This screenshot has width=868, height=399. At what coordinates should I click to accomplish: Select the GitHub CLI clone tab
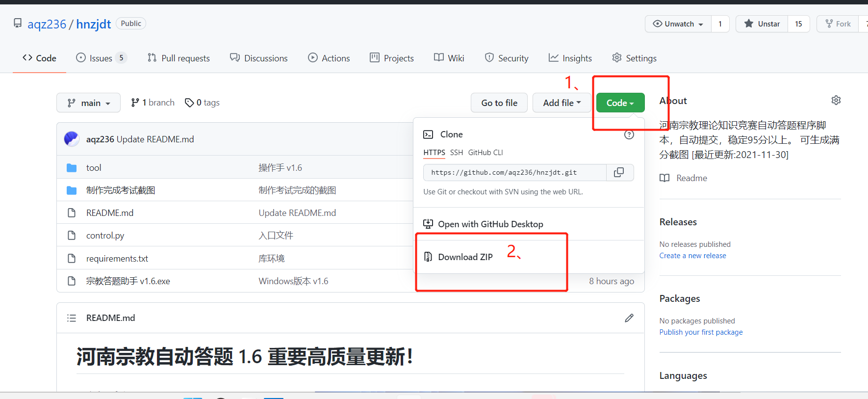pyautogui.click(x=485, y=153)
